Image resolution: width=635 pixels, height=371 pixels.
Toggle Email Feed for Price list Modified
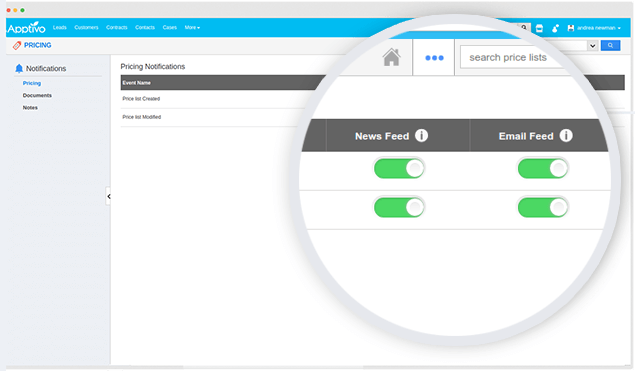(x=543, y=207)
